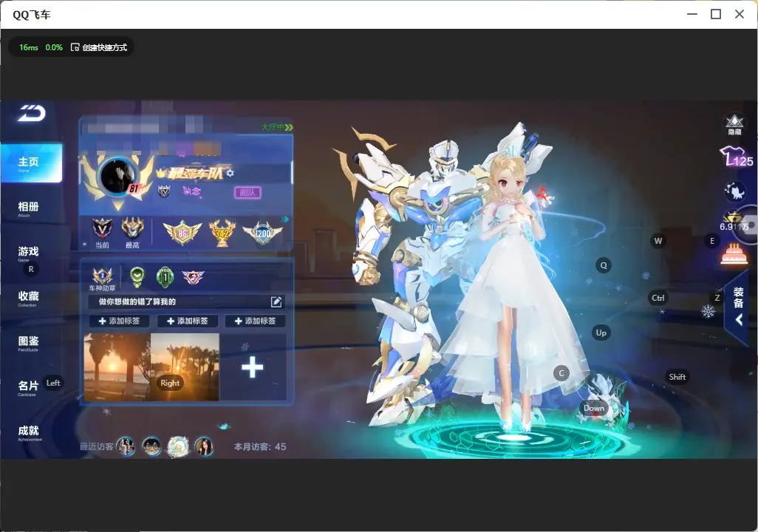This screenshot has width=758, height=532.
Task: Click the W key overlay
Action: point(658,241)
